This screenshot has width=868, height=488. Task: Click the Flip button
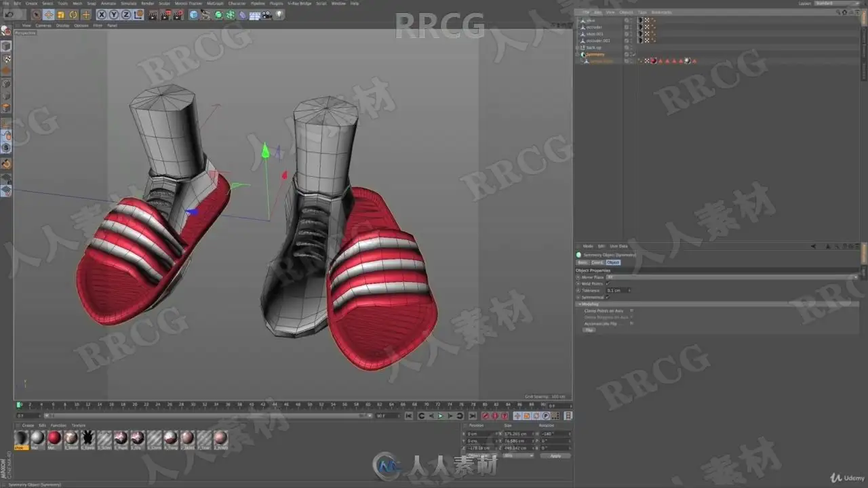[589, 330]
